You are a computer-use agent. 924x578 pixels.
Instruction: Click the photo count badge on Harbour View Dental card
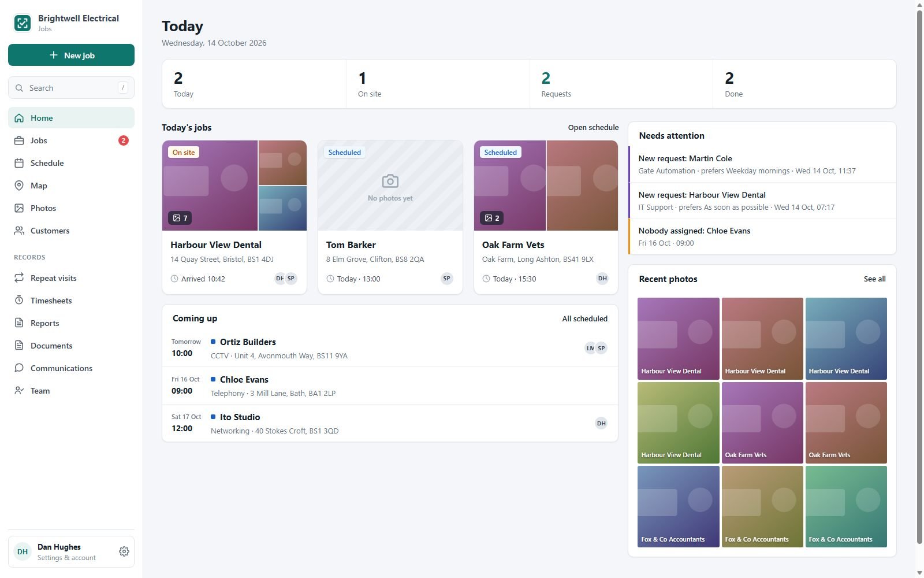coord(180,218)
